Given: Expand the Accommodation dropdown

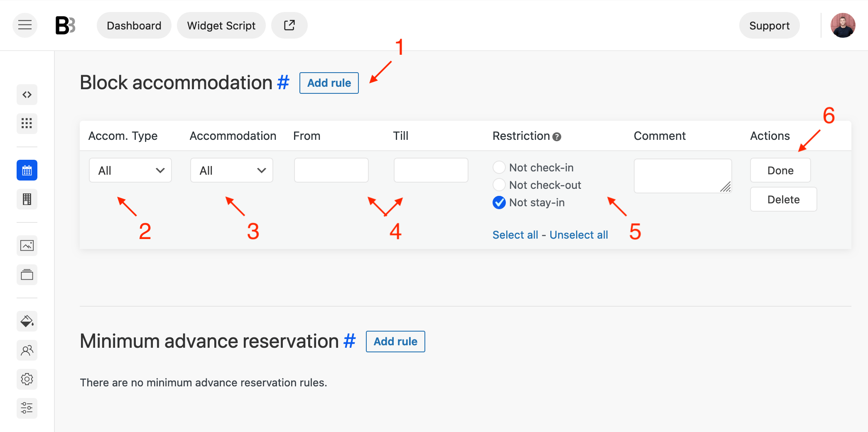Looking at the screenshot, I should point(232,170).
